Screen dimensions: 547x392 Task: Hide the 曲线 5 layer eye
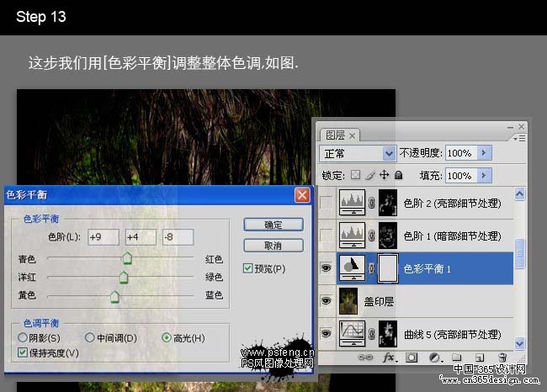pos(327,334)
